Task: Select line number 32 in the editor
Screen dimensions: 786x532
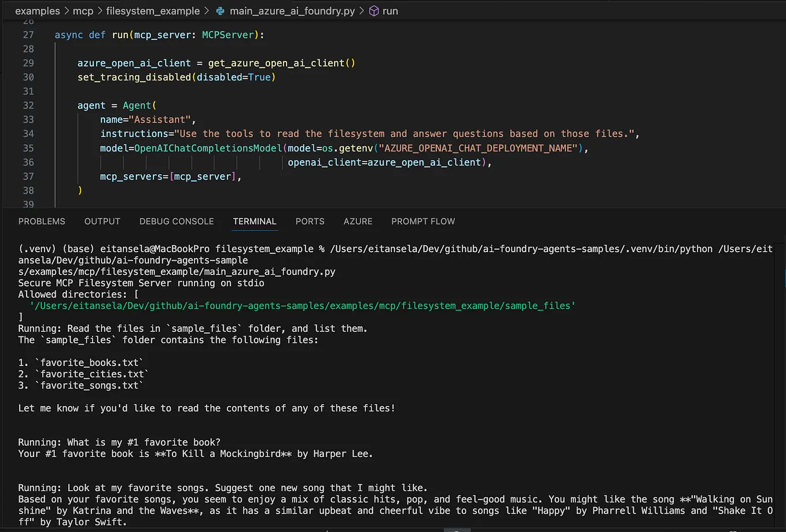Action: coord(28,105)
